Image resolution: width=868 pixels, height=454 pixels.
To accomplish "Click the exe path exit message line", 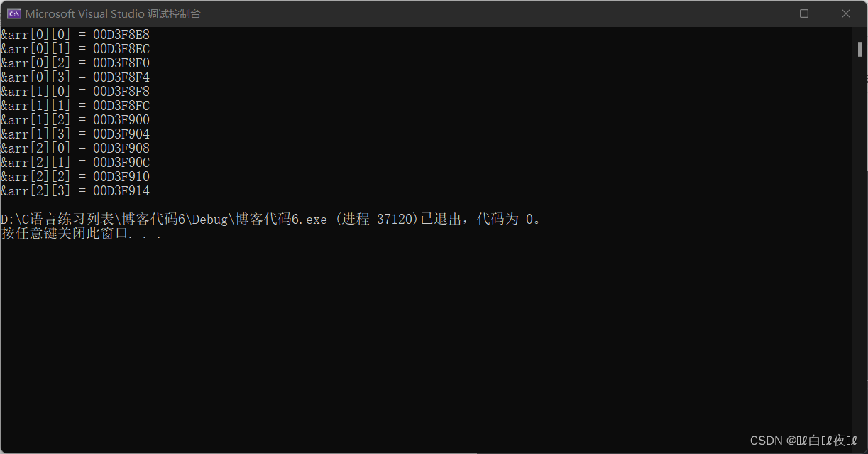I will pos(273,219).
